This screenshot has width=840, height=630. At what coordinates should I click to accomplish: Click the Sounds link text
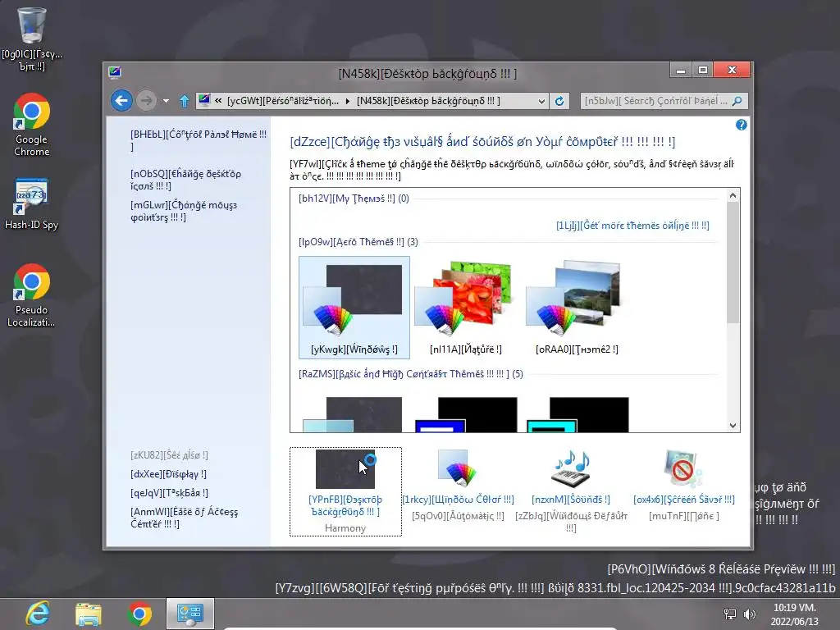click(571, 500)
